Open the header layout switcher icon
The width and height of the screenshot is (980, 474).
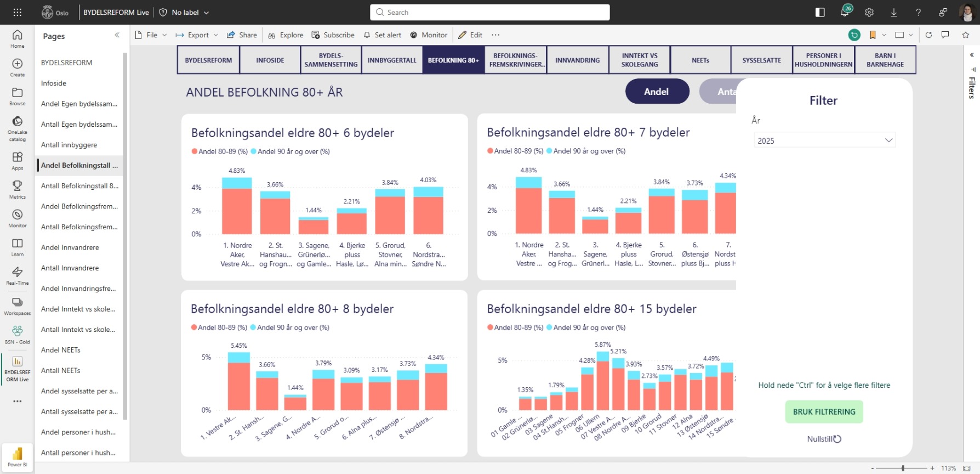pyautogui.click(x=820, y=12)
